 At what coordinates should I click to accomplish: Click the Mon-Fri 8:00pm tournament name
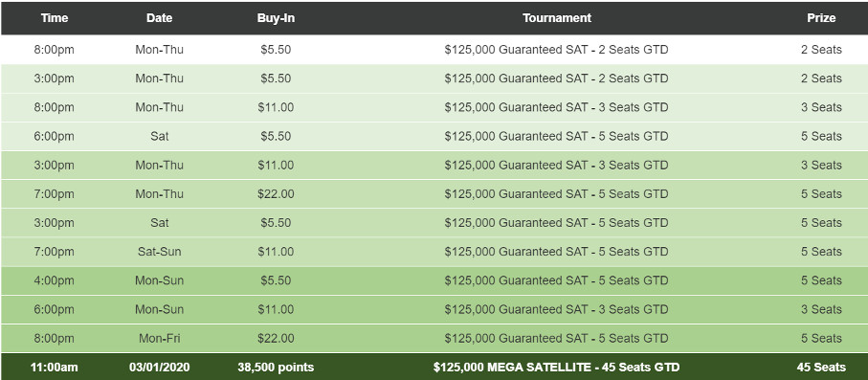[556, 338]
